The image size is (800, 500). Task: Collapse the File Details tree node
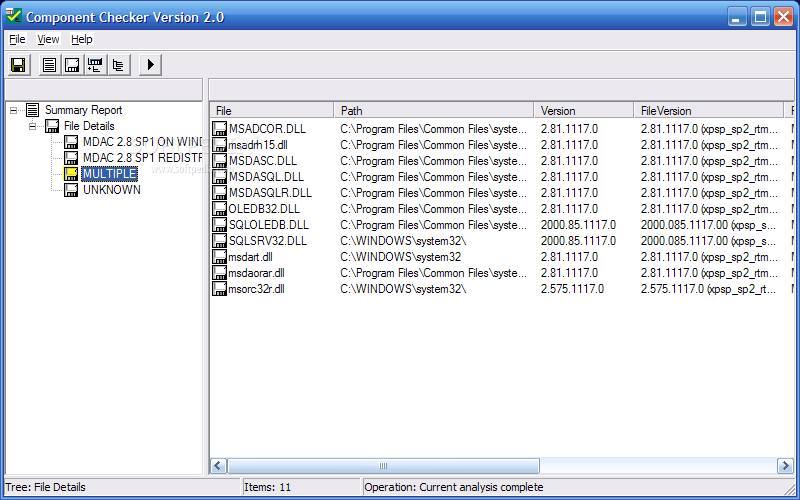(33, 126)
